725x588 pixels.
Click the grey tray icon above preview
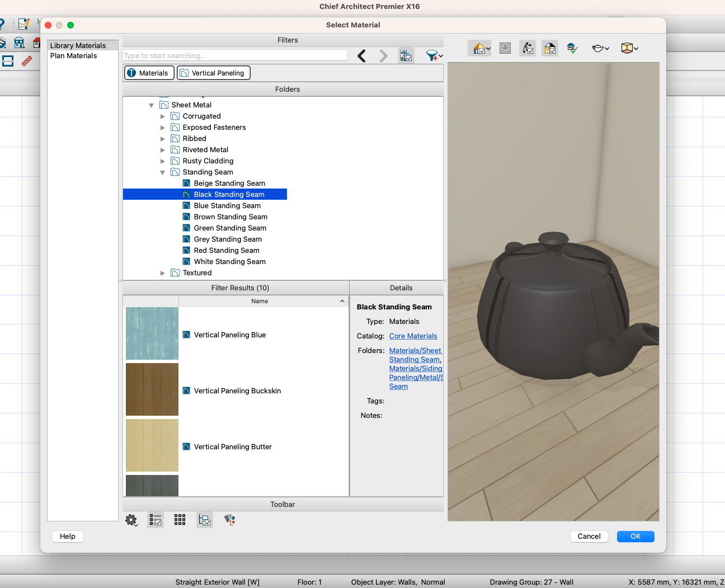point(505,49)
